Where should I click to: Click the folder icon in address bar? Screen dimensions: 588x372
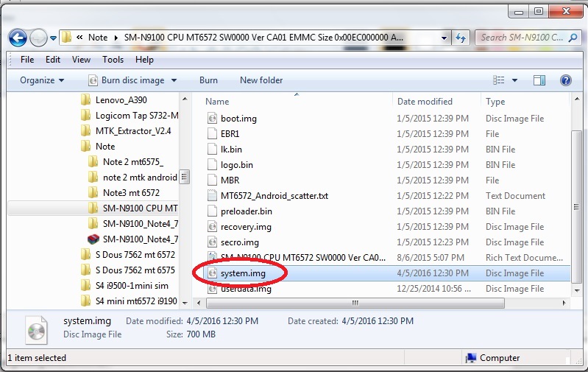pyautogui.click(x=67, y=37)
